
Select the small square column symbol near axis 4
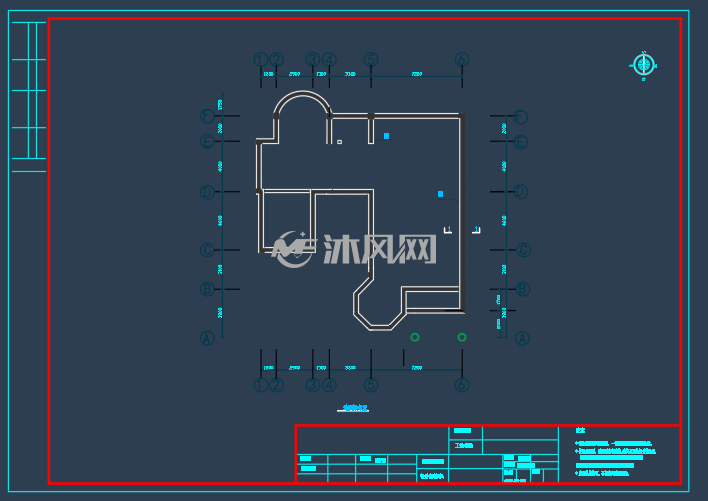coord(340,142)
